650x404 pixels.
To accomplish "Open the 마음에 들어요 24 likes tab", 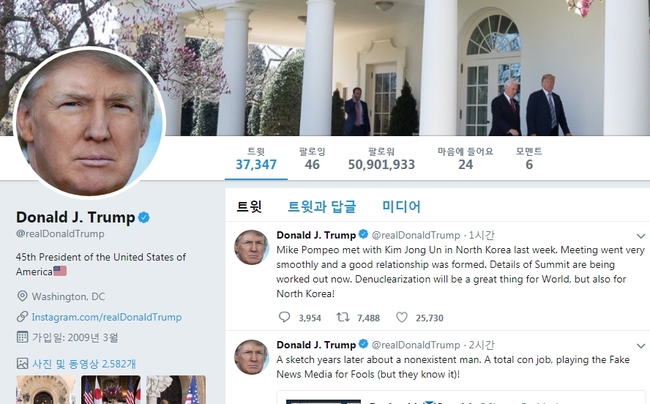I will [x=466, y=159].
